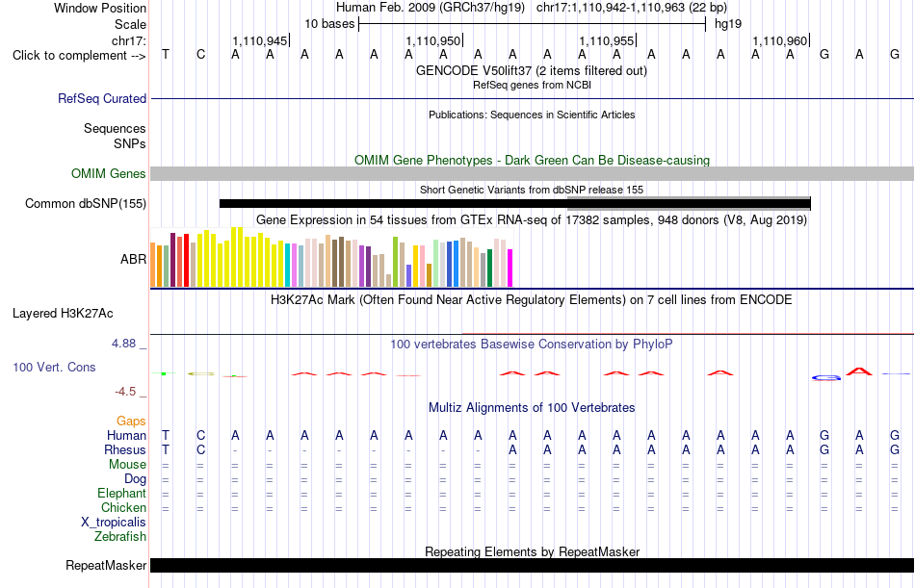Click the 'Click to complement -->' label
Screen dimensions: 915x588
click(x=79, y=56)
